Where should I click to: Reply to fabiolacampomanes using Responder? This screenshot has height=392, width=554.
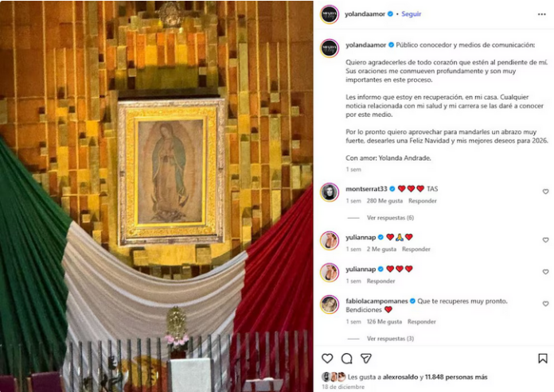click(422, 321)
